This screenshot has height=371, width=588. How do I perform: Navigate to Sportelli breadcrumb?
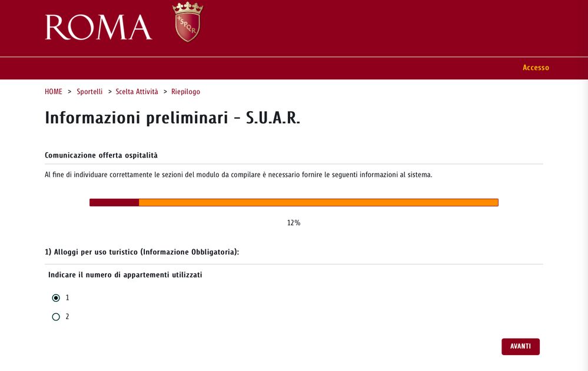coord(89,92)
